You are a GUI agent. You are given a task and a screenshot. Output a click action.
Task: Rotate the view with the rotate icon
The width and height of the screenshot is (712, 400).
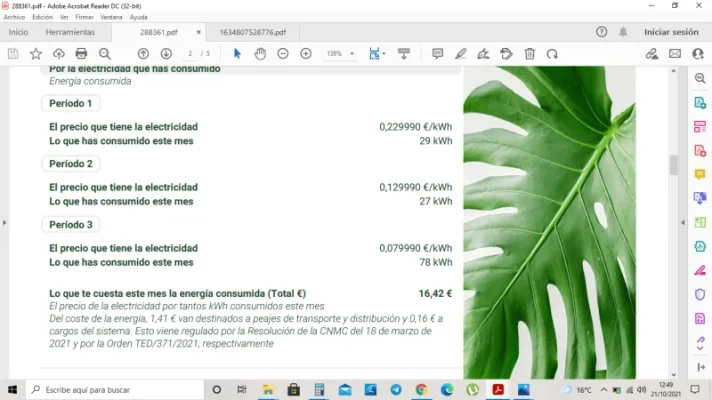point(552,54)
